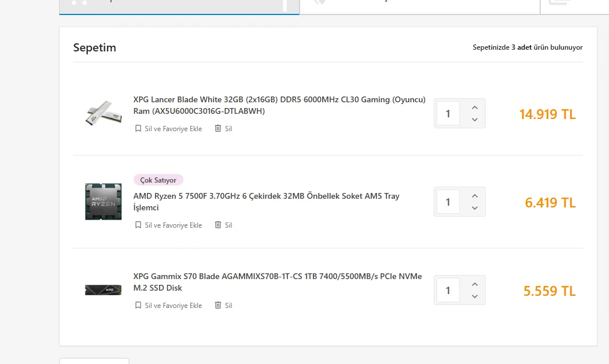The image size is (609, 364).
Task: Click 'Sepetinizde 3 adet ürün bulunuyor' text
Action: tap(527, 47)
